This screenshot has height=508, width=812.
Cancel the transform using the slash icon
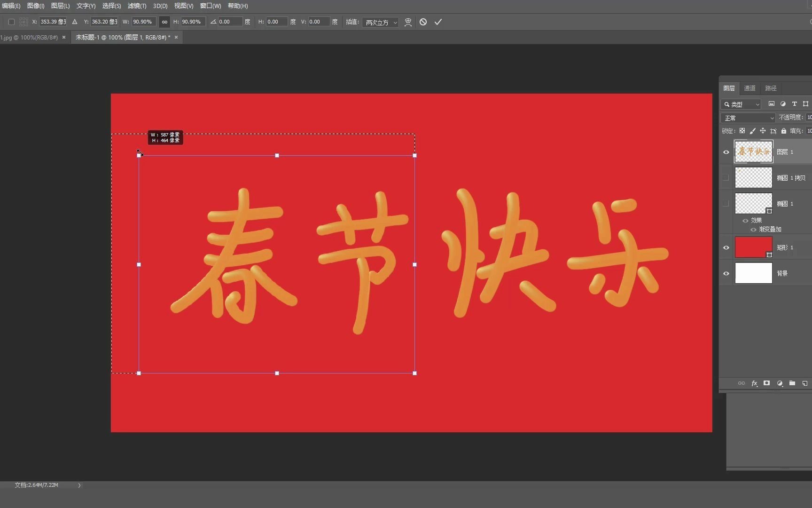pos(423,22)
